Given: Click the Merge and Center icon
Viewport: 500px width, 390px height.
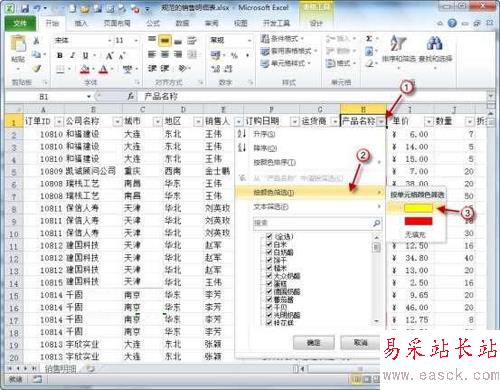Looking at the screenshot, I should [192, 54].
